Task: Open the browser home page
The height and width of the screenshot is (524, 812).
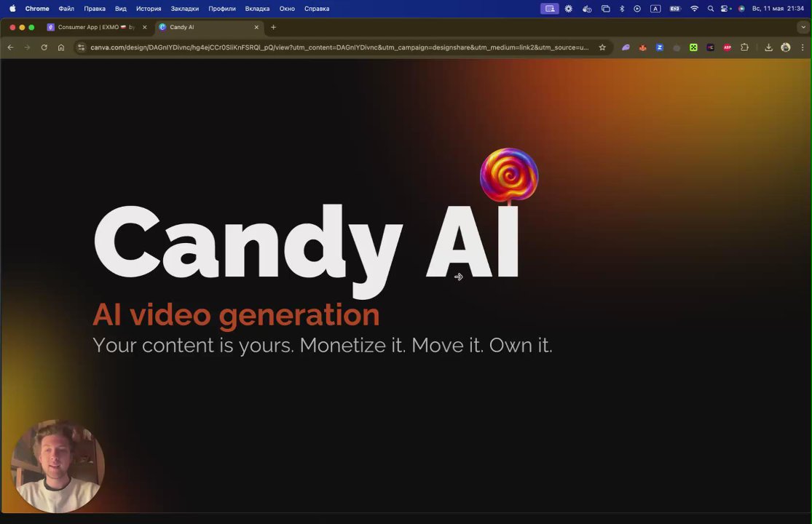Action: click(x=61, y=47)
